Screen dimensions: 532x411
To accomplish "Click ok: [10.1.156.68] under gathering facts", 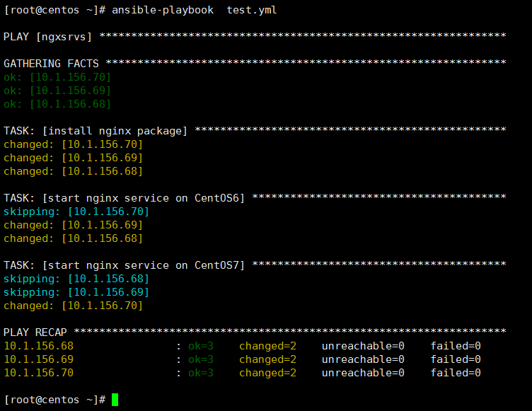I will click(x=57, y=104).
